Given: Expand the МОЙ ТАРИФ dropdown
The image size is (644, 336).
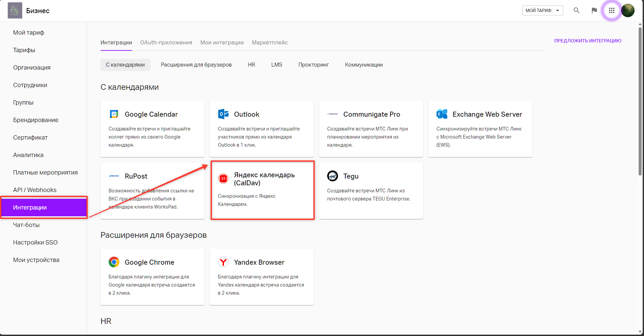Looking at the screenshot, I should (542, 10).
